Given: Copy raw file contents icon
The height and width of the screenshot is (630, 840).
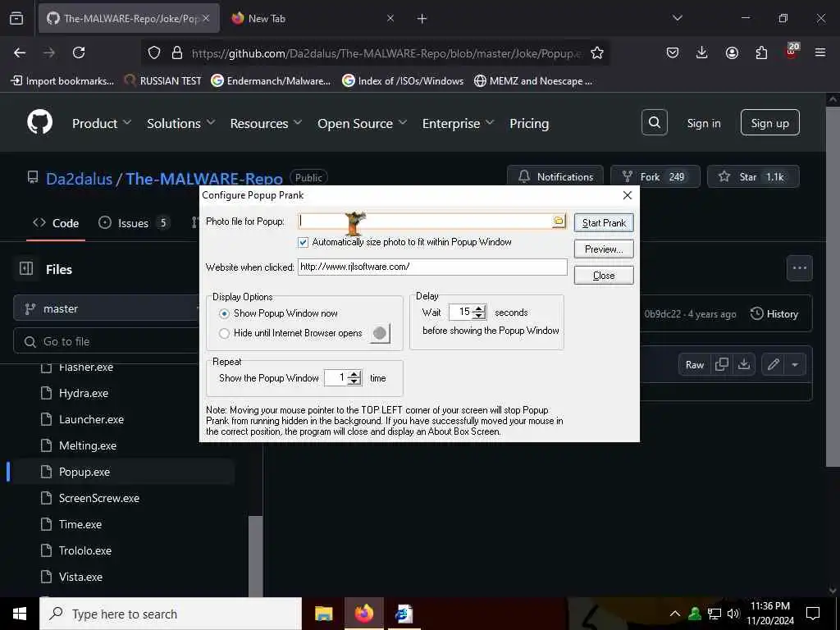Looking at the screenshot, I should (x=722, y=364).
